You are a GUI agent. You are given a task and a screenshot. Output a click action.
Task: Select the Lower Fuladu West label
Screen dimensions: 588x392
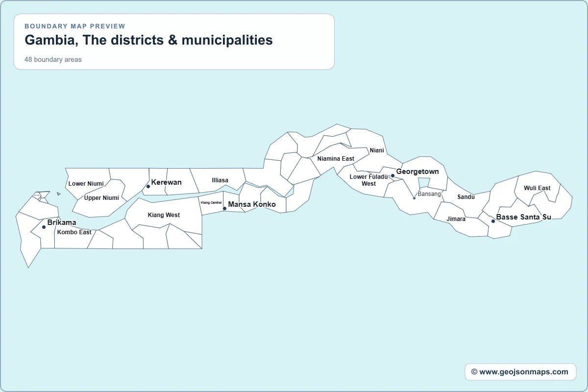tap(368, 180)
